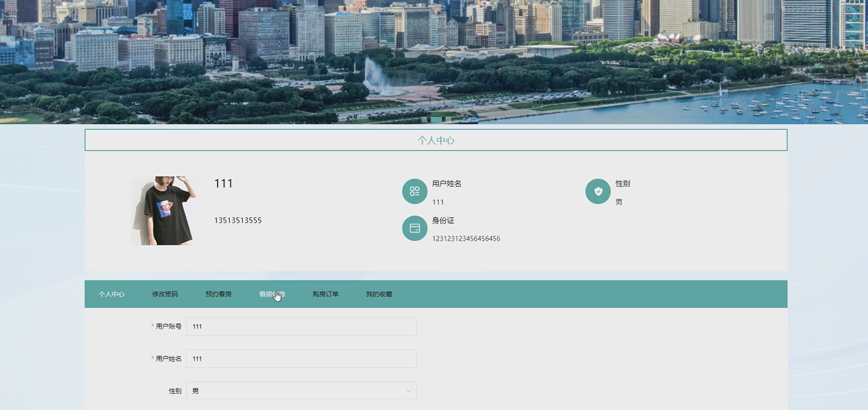868x410 pixels.
Task: Click the 性别 shield icon
Action: click(x=598, y=191)
